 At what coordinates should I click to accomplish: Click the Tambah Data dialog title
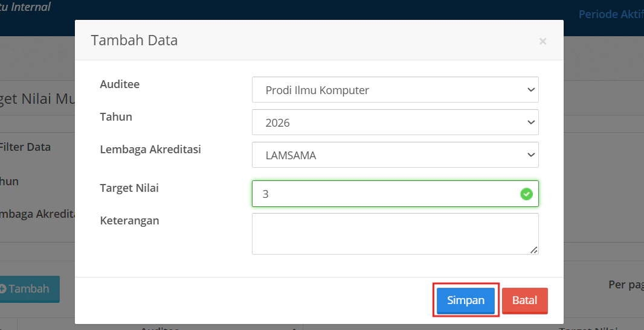coord(134,40)
